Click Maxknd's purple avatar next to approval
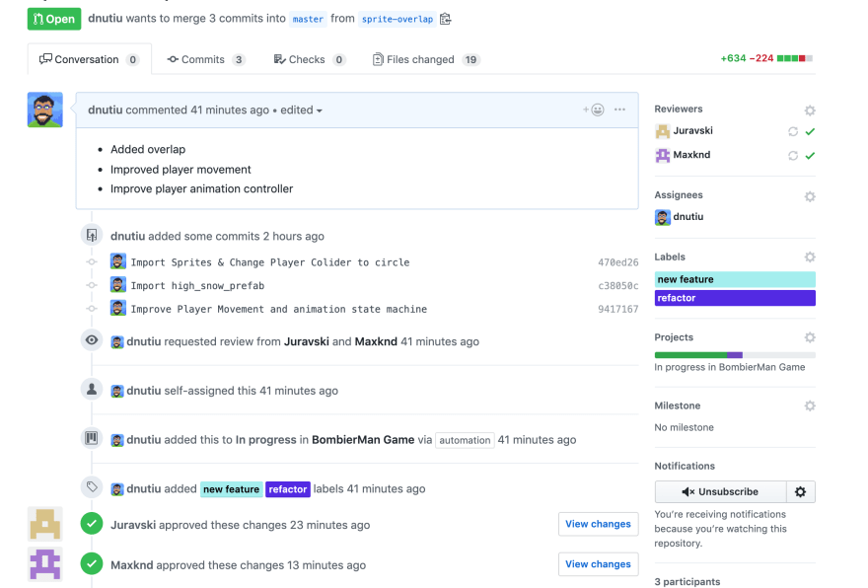 (x=44, y=564)
